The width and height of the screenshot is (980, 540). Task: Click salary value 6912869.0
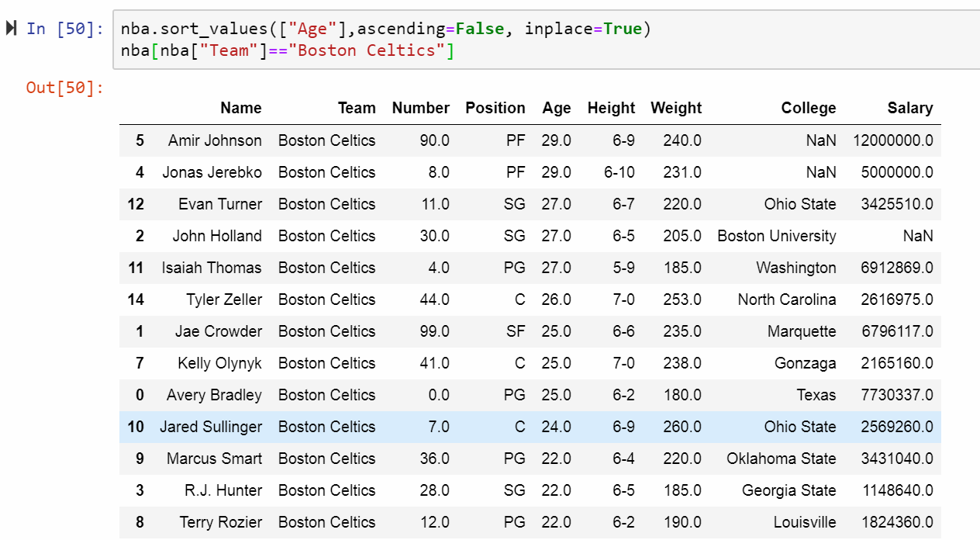tap(897, 268)
